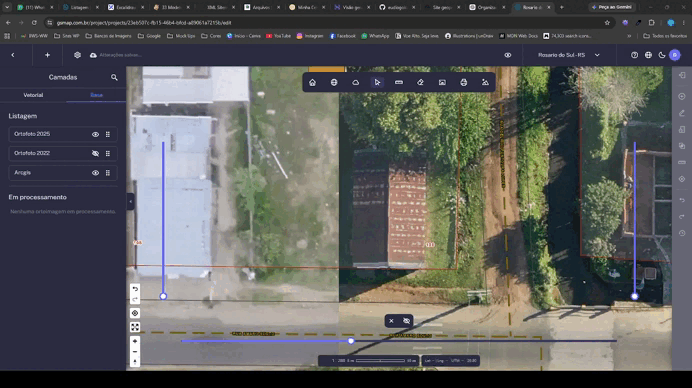Switch to the Vetorial tab
Screen dimensions: 692x388
33,95
